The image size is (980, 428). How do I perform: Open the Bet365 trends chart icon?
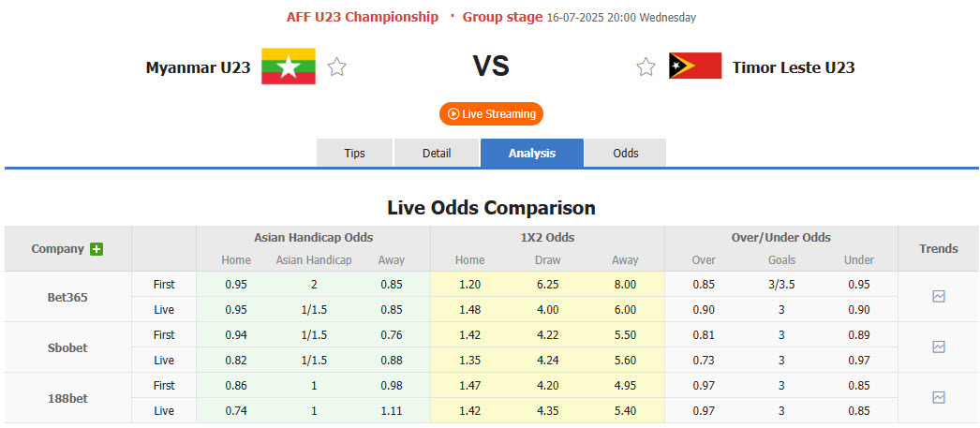coord(939,296)
